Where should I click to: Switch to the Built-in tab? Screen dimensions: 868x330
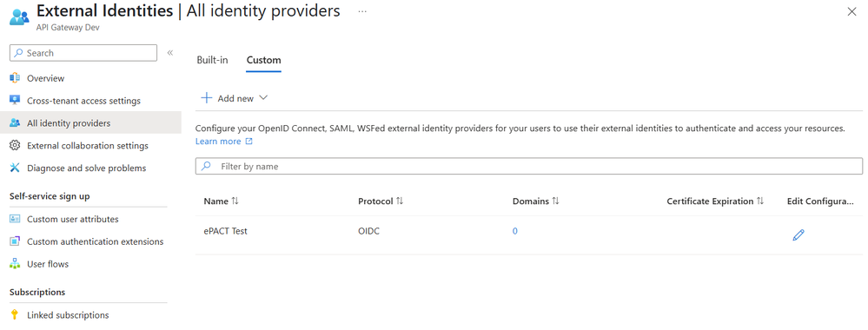(x=212, y=60)
